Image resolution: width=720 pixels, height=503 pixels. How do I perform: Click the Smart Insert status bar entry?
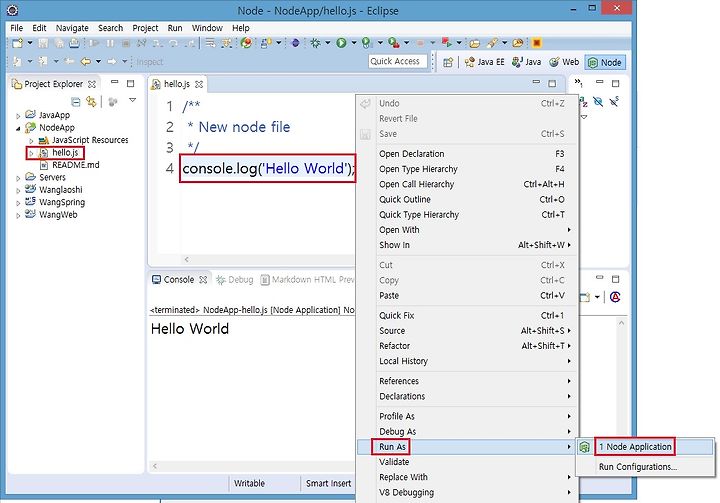tap(328, 483)
